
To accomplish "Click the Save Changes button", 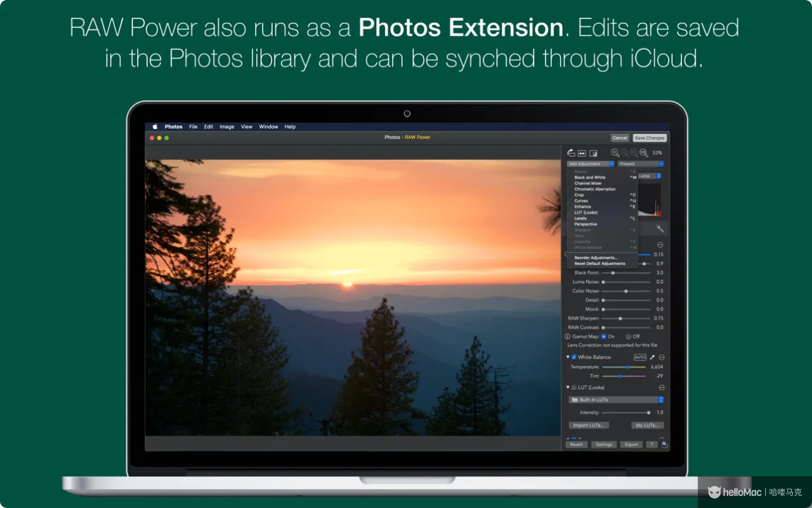I will 650,138.
